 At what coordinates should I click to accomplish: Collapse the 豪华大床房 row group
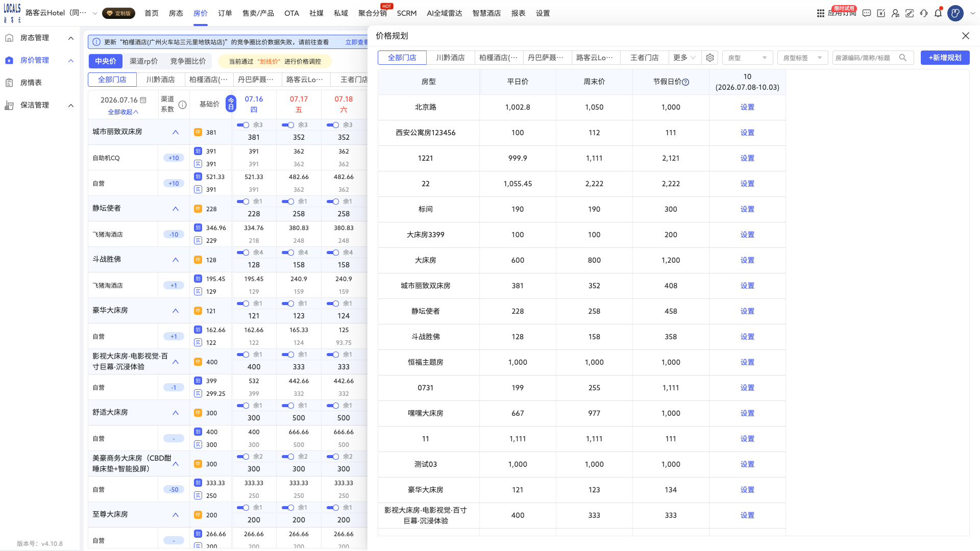pyautogui.click(x=176, y=311)
